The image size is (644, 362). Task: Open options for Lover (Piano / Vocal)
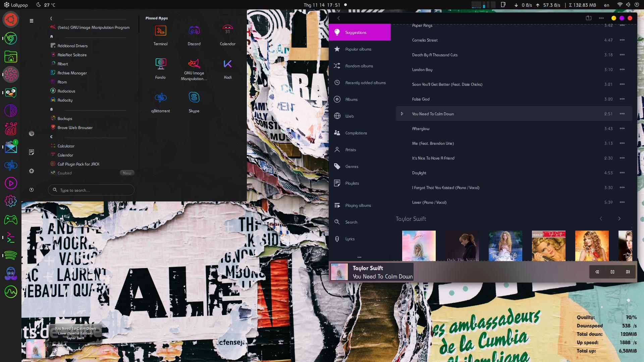622,202
